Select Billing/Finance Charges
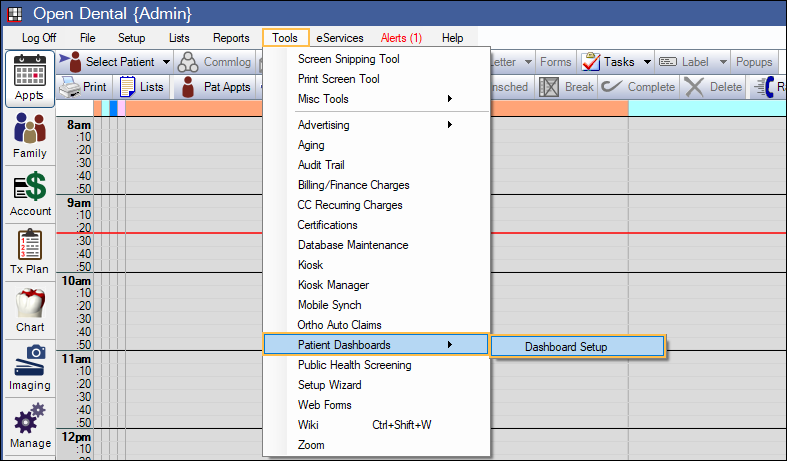This screenshot has height=461, width=787. tap(354, 185)
